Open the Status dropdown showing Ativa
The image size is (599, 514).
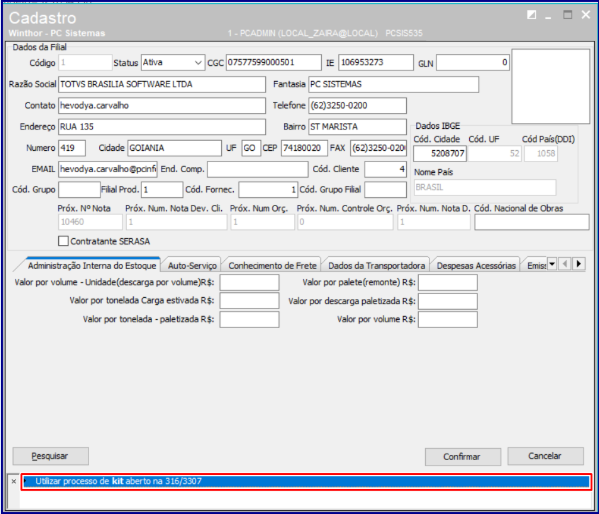173,63
